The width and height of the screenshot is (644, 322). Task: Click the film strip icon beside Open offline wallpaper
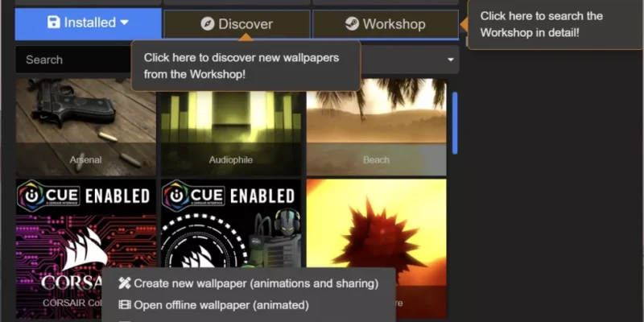pyautogui.click(x=124, y=305)
